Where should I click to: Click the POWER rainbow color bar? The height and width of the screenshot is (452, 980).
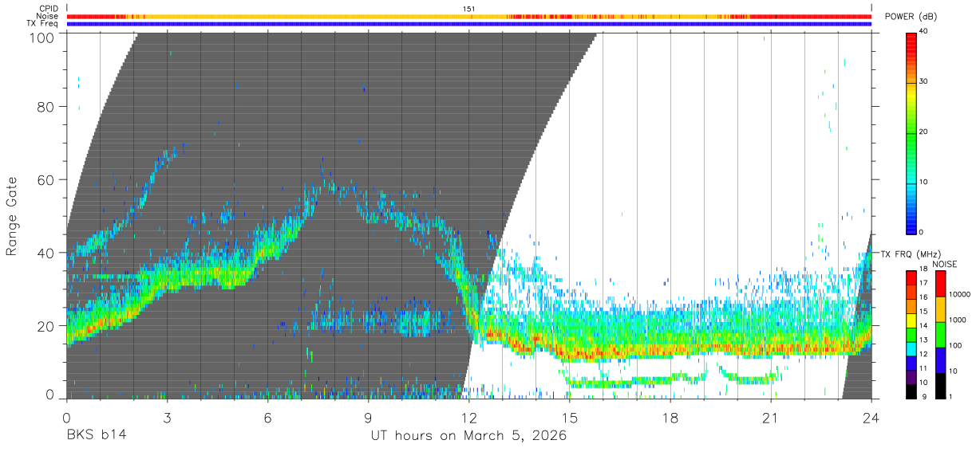pos(911,132)
